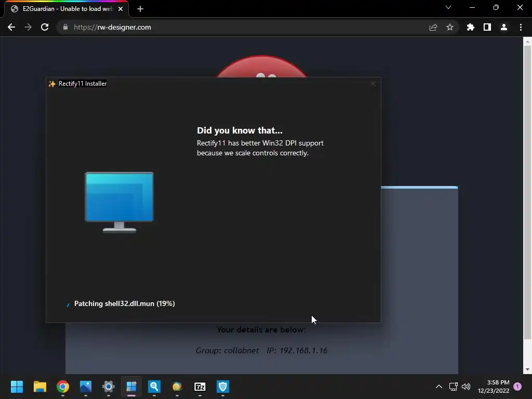Open the volume speaker tray icon
This screenshot has height=399, width=532.
coord(466,387)
